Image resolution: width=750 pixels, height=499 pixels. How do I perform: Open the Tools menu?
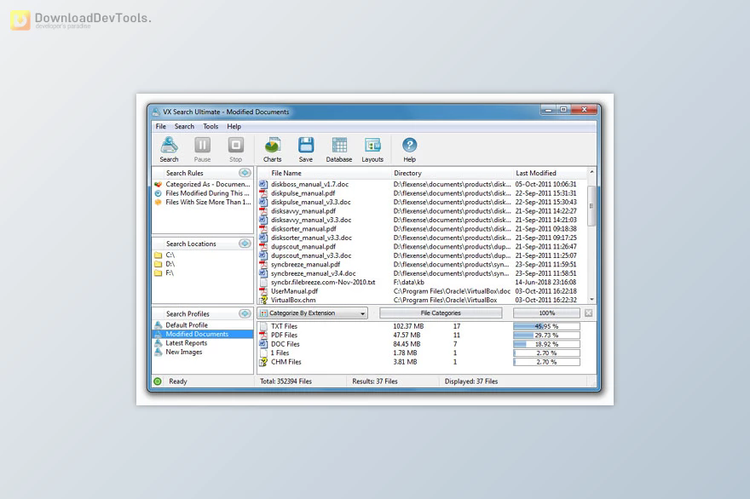tap(210, 126)
